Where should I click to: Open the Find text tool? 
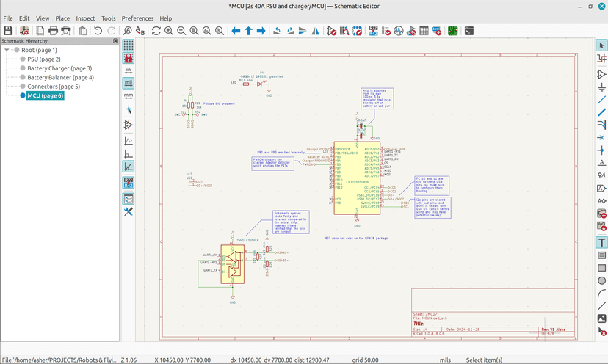128,31
